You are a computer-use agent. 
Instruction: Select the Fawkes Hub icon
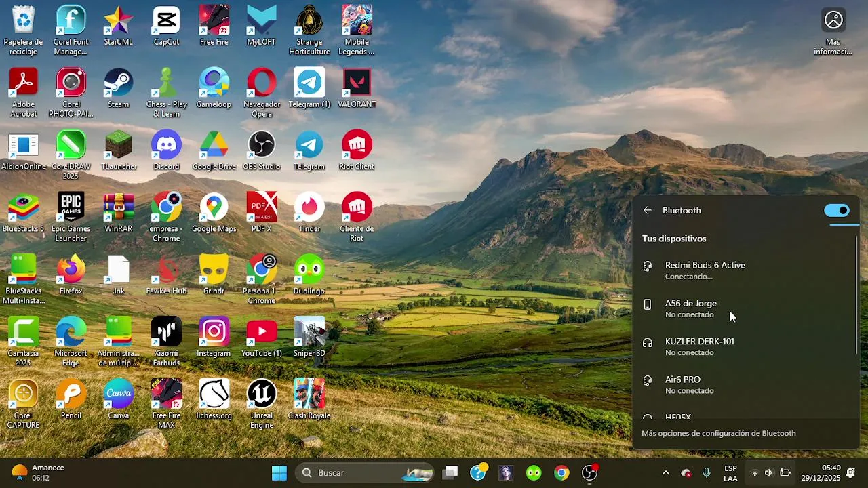point(166,276)
